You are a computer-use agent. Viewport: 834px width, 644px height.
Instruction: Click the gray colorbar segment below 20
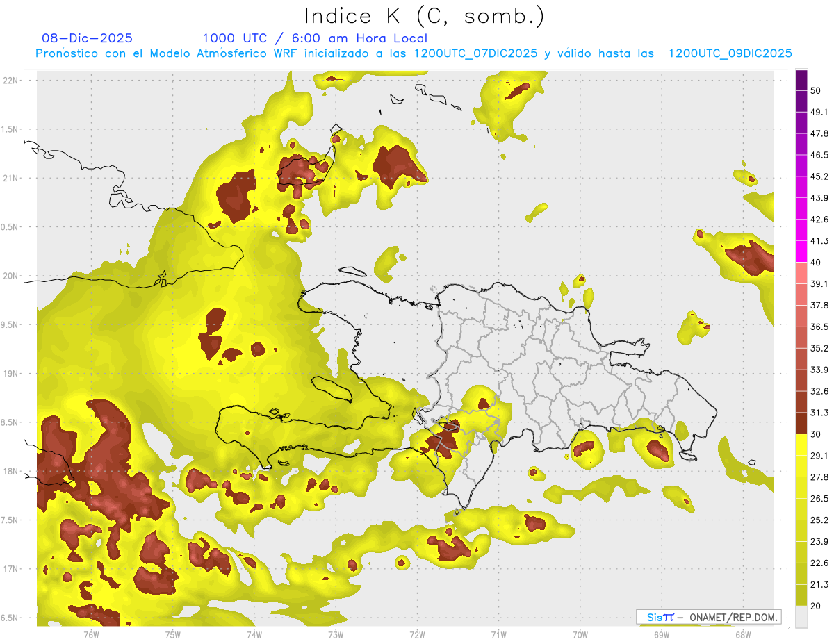click(x=801, y=617)
